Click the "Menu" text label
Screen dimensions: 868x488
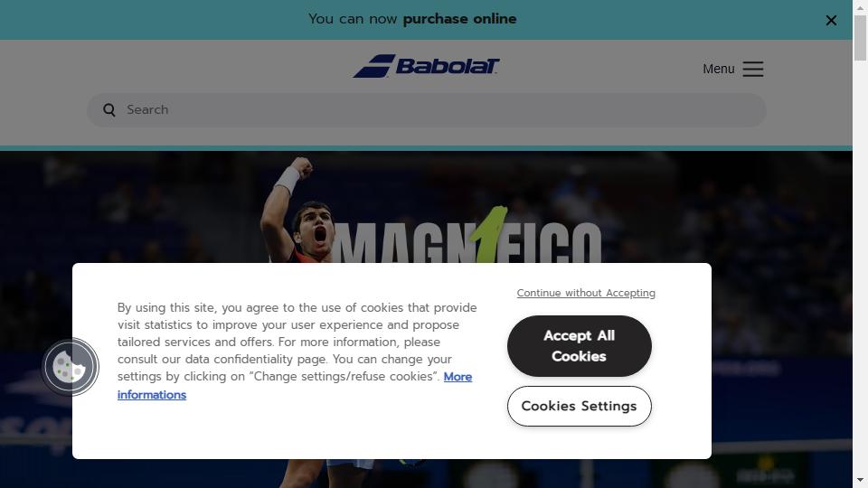tap(719, 69)
